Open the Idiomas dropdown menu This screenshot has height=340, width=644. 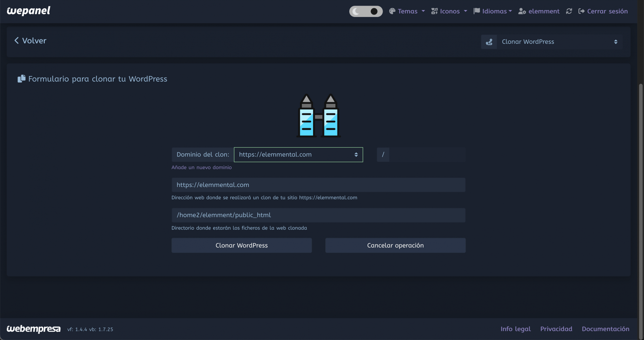pos(493,11)
